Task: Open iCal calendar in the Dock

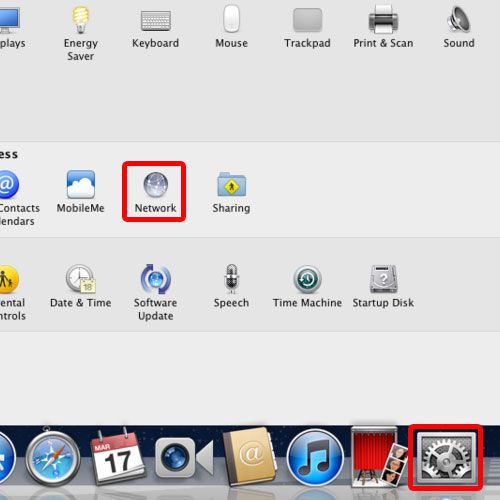Action: (x=117, y=457)
